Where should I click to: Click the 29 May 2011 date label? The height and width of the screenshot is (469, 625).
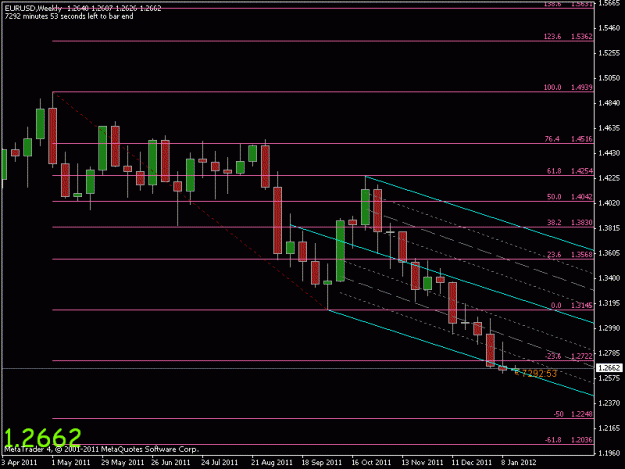tap(122, 463)
